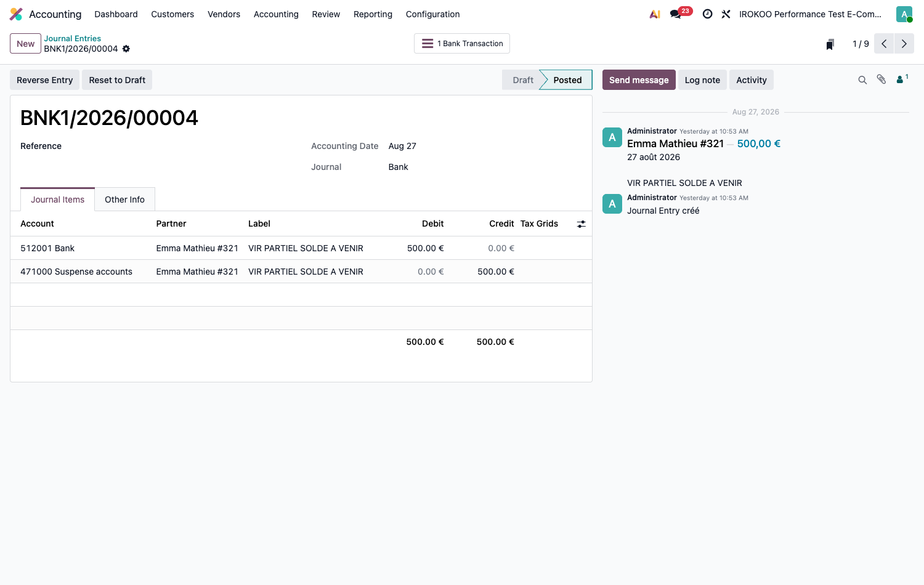Open the Accounting top menu

pos(276,14)
